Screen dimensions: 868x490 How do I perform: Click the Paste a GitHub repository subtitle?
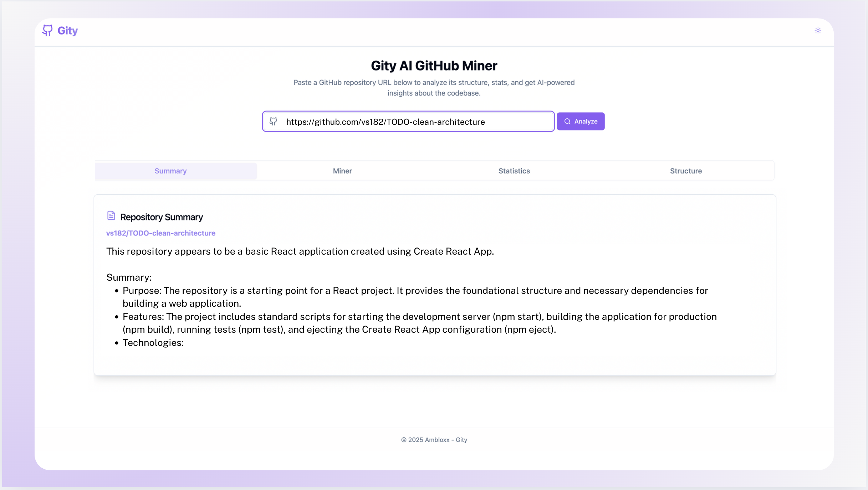point(434,88)
